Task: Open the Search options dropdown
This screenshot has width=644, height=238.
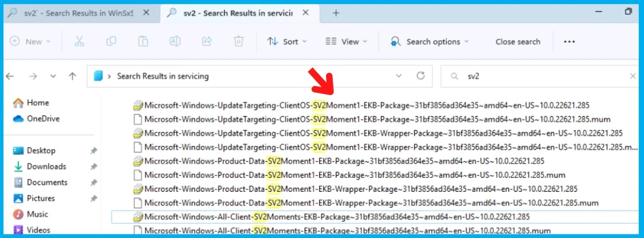Action: [x=429, y=42]
